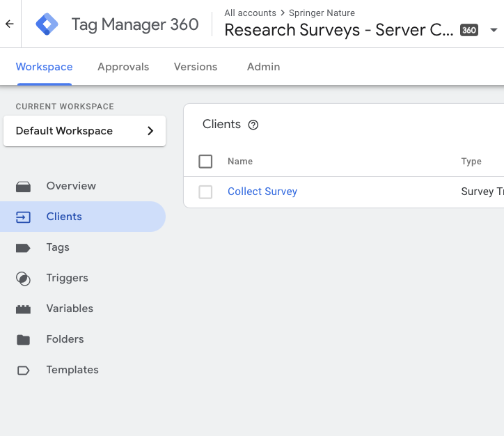
Task: Select the Research Surveys container title
Action: [x=339, y=30]
